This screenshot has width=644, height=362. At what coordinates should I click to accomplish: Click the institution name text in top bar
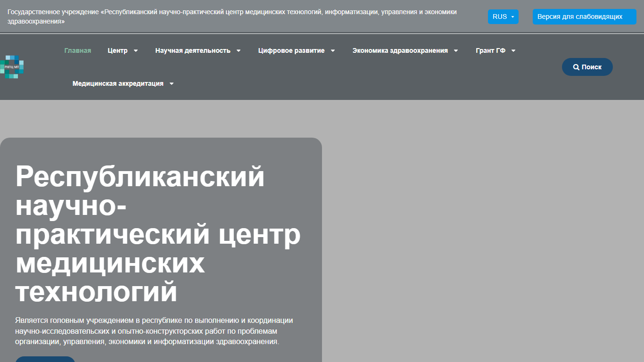(232, 16)
